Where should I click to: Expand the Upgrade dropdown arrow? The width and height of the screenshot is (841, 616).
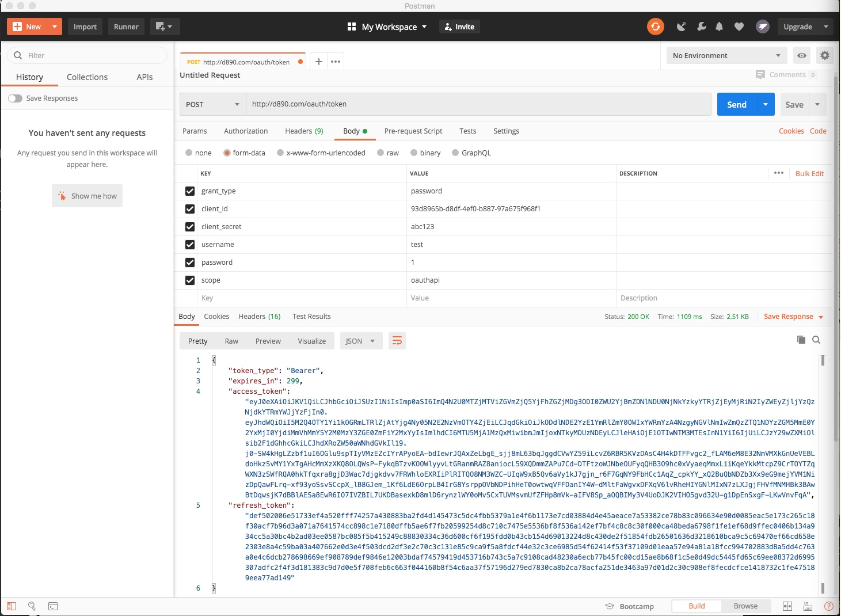pos(826,26)
